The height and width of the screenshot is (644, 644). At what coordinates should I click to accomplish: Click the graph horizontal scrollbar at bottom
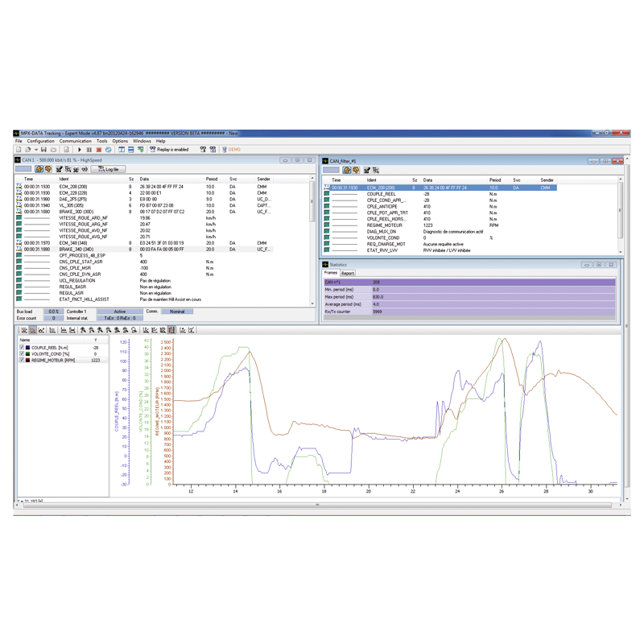point(317,506)
